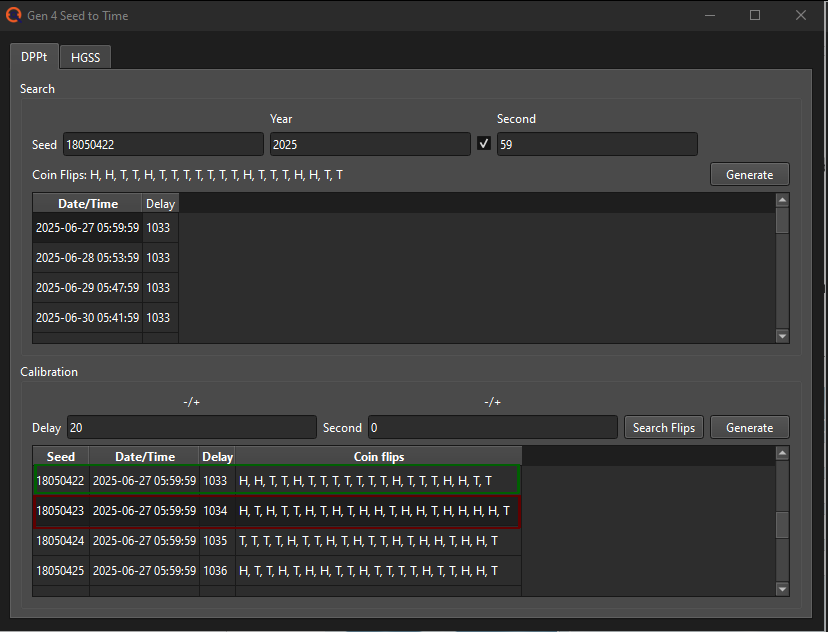The image size is (828, 632).
Task: Click delay 1036 cell in Calibration table
Action: [217, 571]
